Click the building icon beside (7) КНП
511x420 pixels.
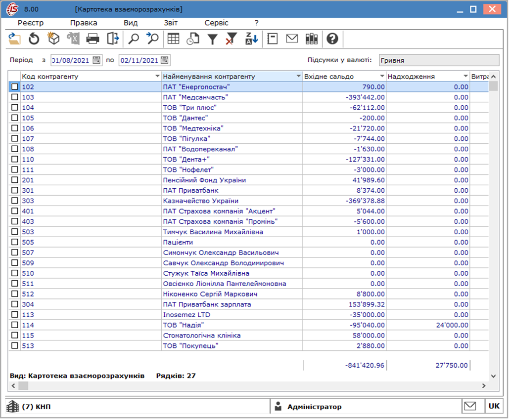(13, 406)
